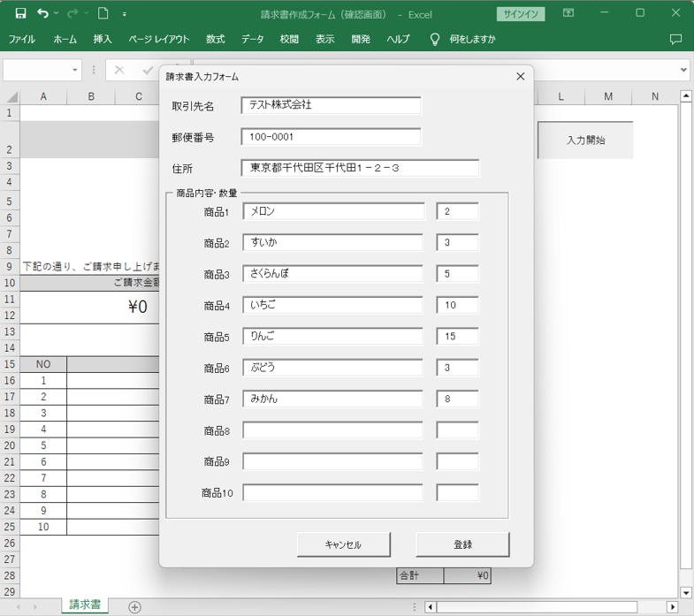The height and width of the screenshot is (616, 694).
Task: Open the comments speech bubble icon
Action: 675,40
